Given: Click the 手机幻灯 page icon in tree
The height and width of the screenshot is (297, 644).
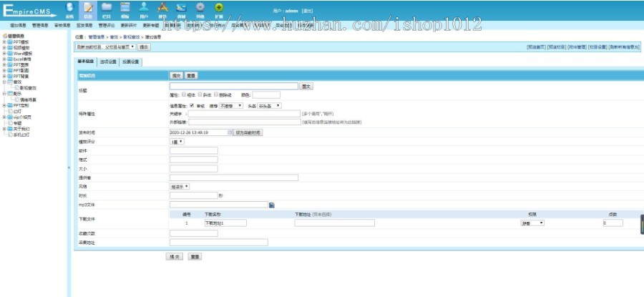Looking at the screenshot, I should 10,135.
